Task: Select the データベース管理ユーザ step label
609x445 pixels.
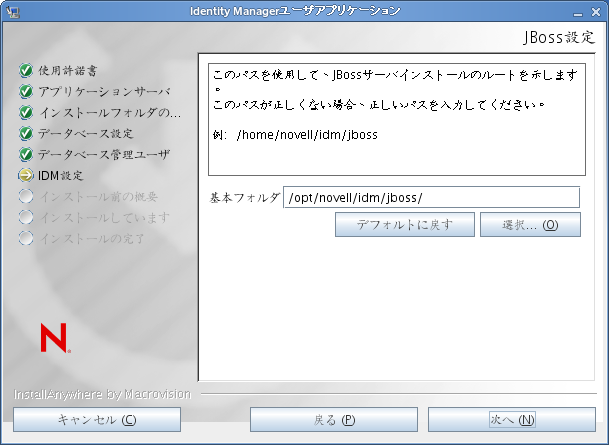Action: (x=104, y=155)
